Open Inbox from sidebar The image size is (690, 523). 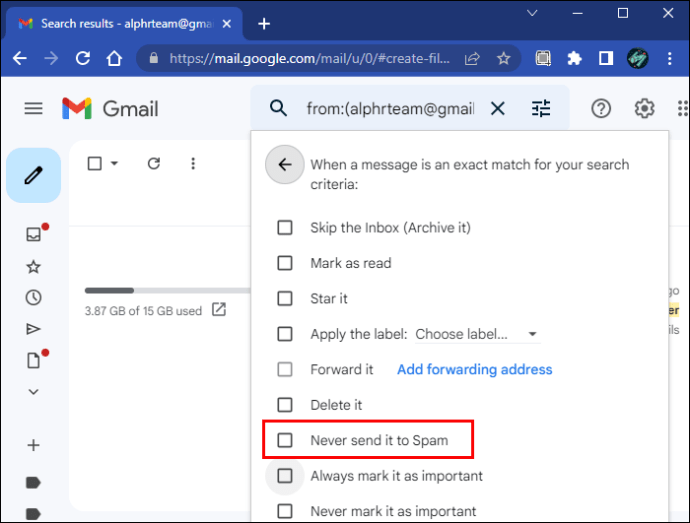coord(34,234)
